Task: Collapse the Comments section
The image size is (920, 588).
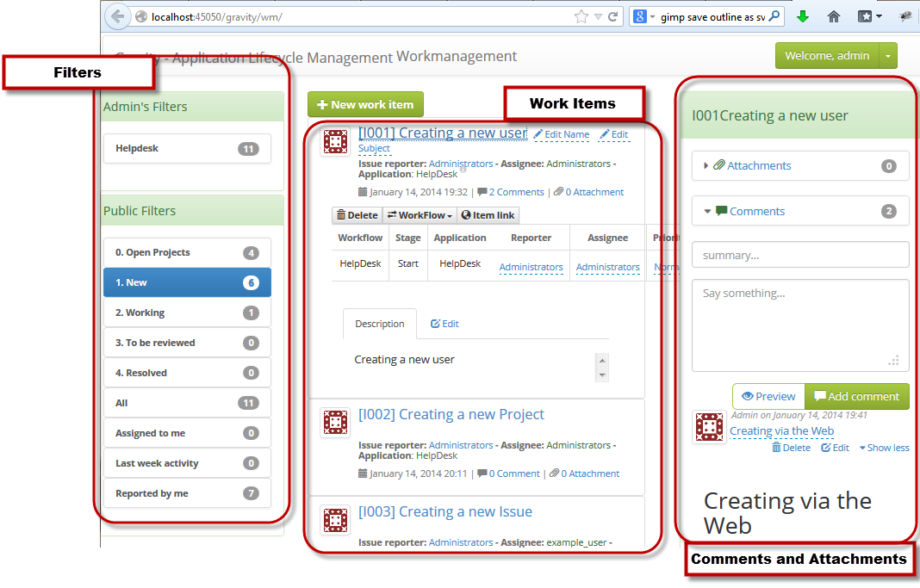Action: pos(756,212)
